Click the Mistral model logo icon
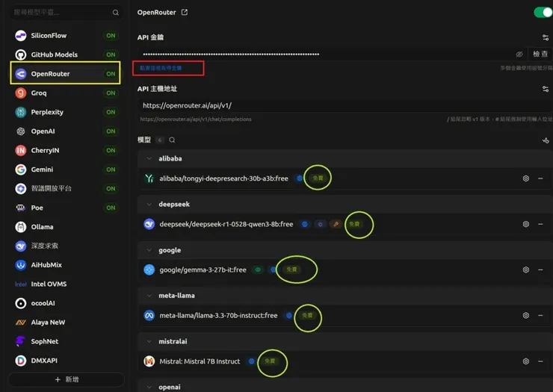 coord(149,361)
